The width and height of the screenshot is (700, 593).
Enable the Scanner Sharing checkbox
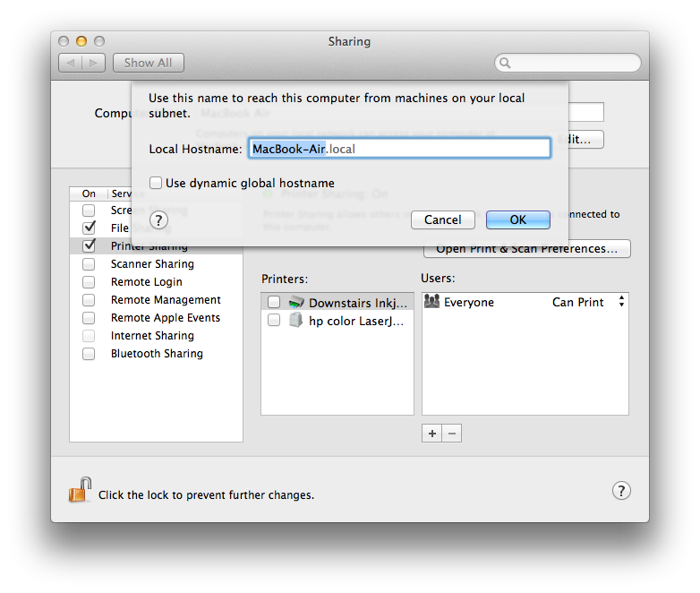click(x=89, y=264)
